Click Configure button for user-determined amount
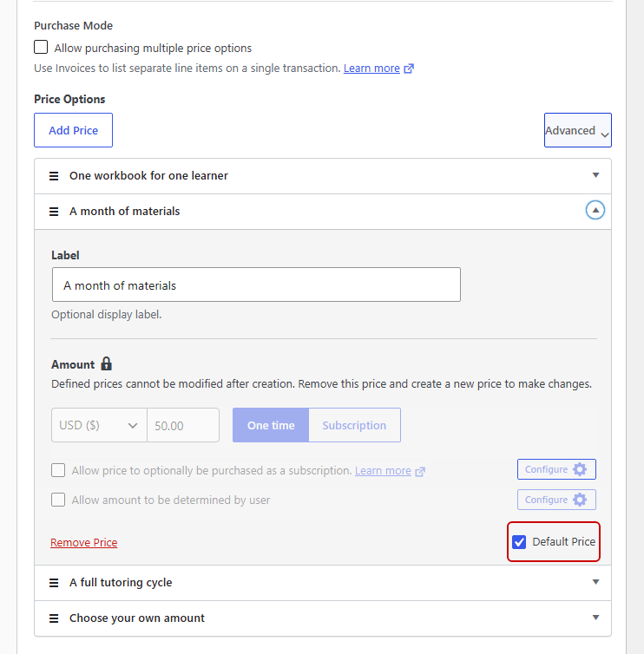 pyautogui.click(x=556, y=500)
